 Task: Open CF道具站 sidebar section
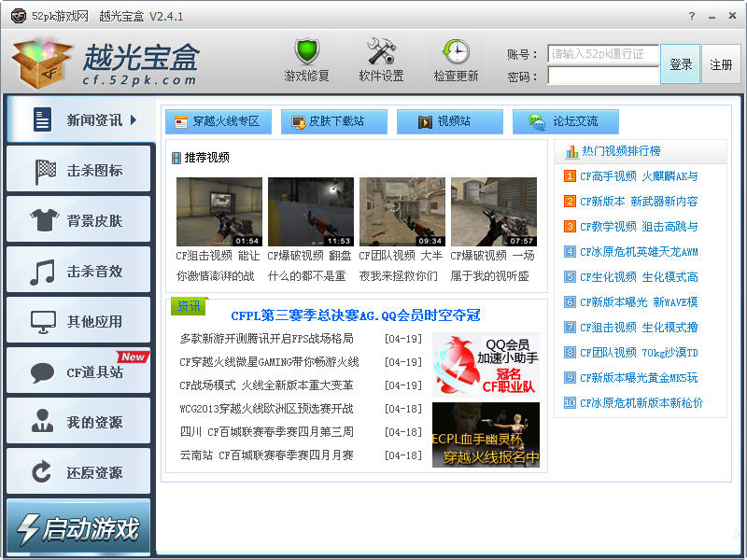(78, 371)
